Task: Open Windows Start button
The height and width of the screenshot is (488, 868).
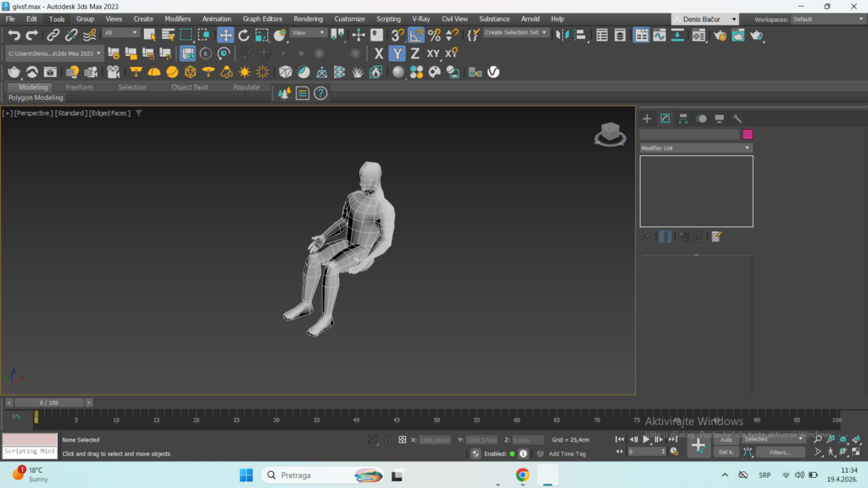Action: point(247,474)
